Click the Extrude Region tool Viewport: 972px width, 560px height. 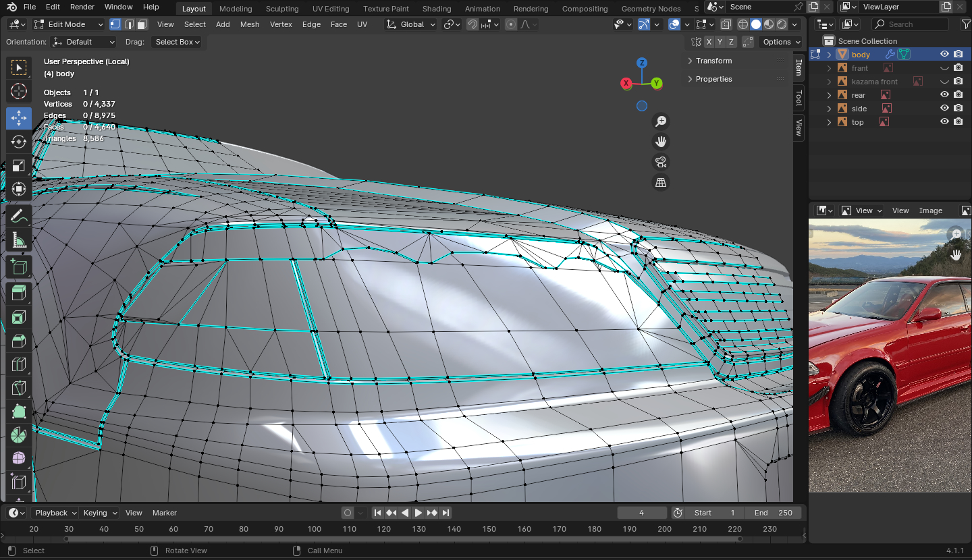point(19,292)
